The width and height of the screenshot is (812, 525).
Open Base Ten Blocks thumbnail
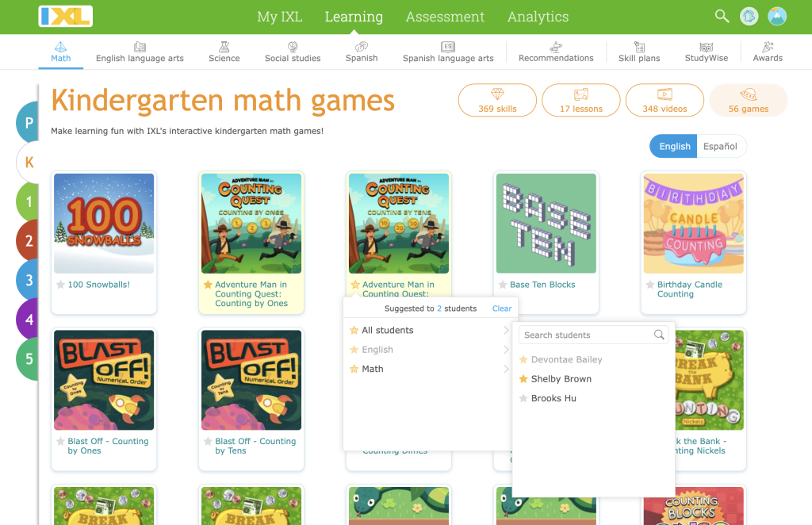pyautogui.click(x=546, y=223)
